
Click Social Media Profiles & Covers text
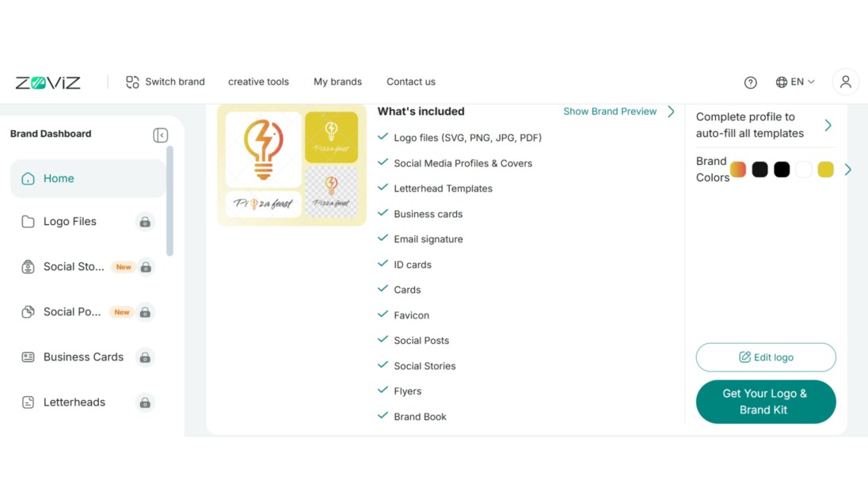[463, 163]
